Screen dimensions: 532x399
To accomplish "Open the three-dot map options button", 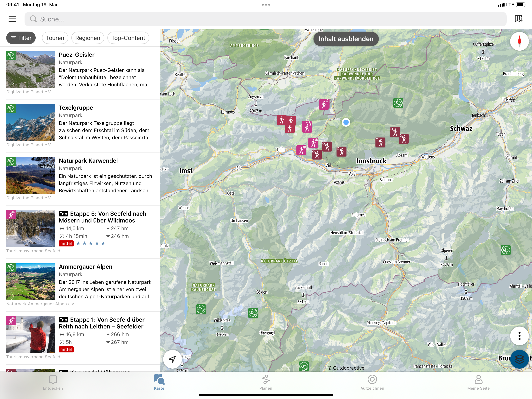I will coord(519,336).
